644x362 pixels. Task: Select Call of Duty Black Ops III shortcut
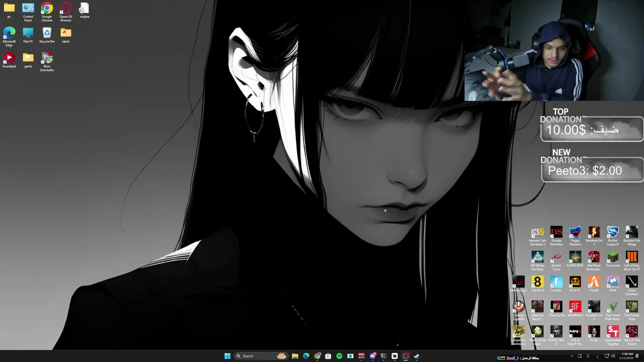(631, 261)
